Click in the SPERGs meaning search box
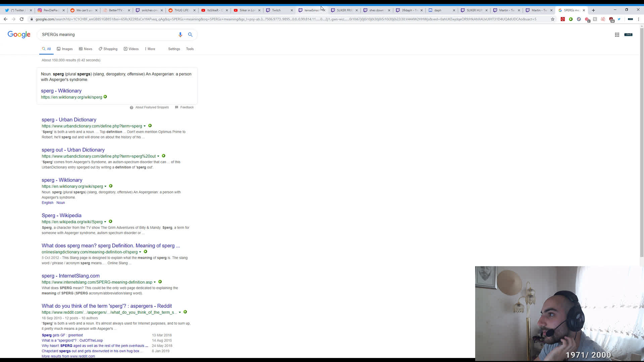The image size is (644, 362). tap(107, 35)
